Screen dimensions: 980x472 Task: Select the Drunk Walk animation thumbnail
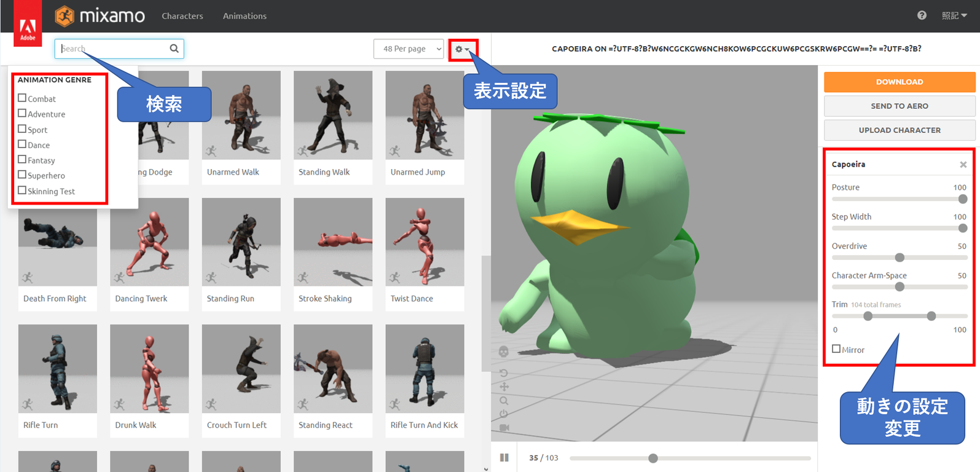click(x=149, y=369)
